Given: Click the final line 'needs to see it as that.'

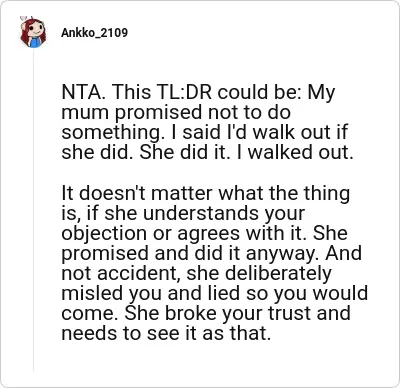Looking at the screenshot, I should (166, 333).
